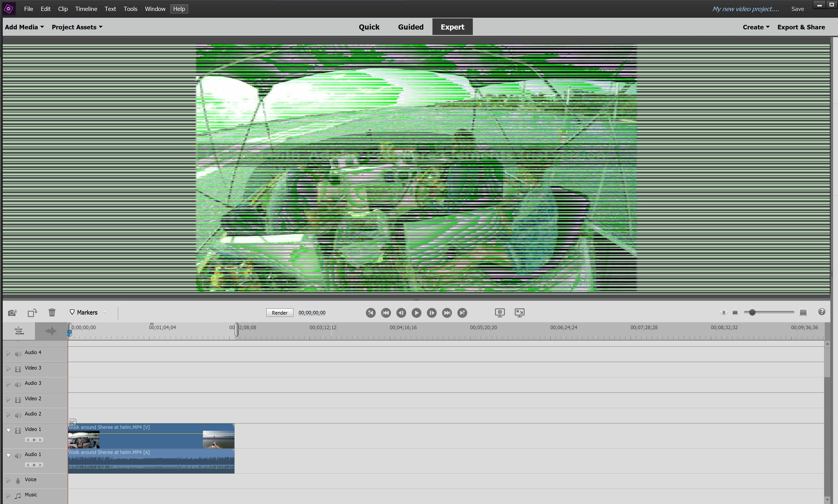The image size is (838, 504).
Task: Click the track layout icon left of ruler
Action: [x=19, y=331]
